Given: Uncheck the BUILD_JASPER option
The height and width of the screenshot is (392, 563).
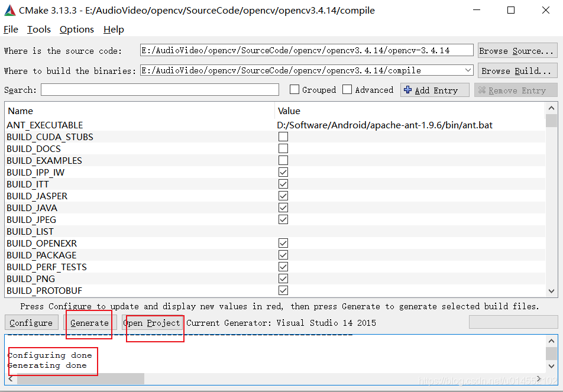Looking at the screenshot, I should pyautogui.click(x=283, y=196).
